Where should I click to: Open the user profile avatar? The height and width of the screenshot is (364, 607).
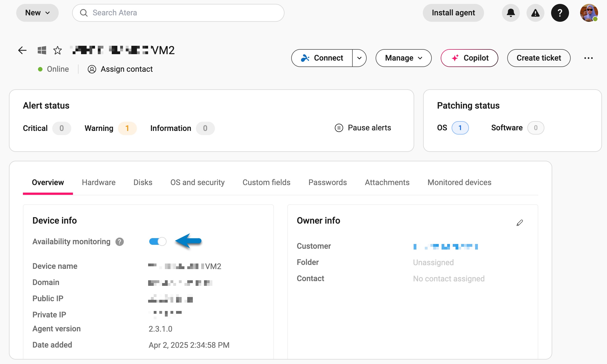pyautogui.click(x=589, y=13)
